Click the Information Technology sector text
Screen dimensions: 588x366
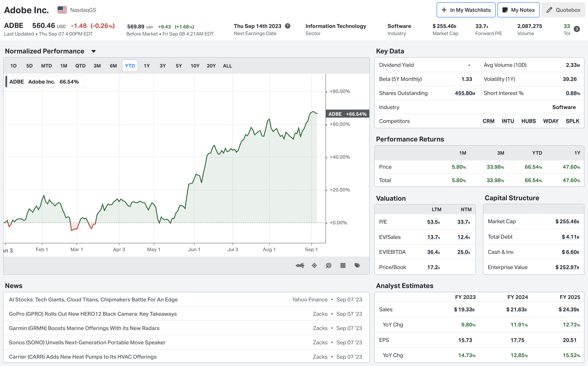pyautogui.click(x=336, y=26)
